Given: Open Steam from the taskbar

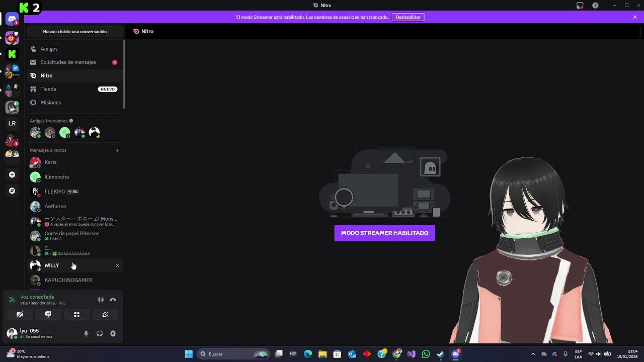Looking at the screenshot, I should [441, 354].
